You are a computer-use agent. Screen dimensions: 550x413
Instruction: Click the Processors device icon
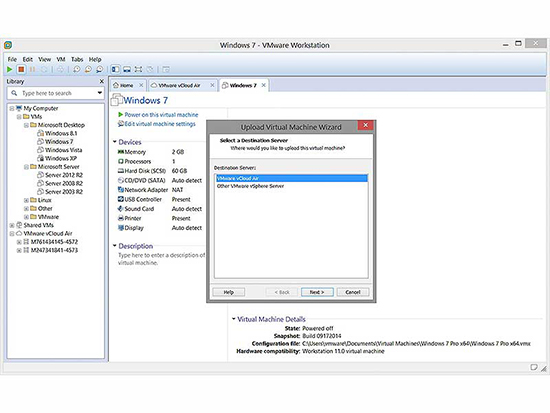pos(121,161)
